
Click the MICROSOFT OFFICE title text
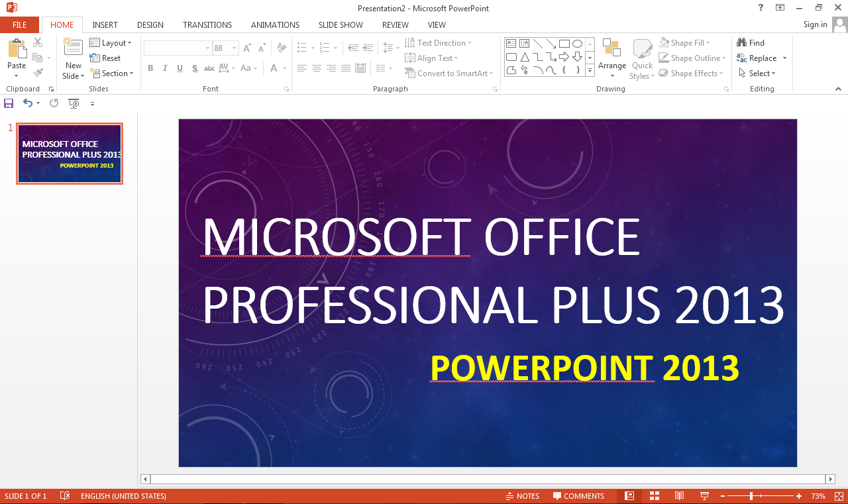tap(421, 236)
